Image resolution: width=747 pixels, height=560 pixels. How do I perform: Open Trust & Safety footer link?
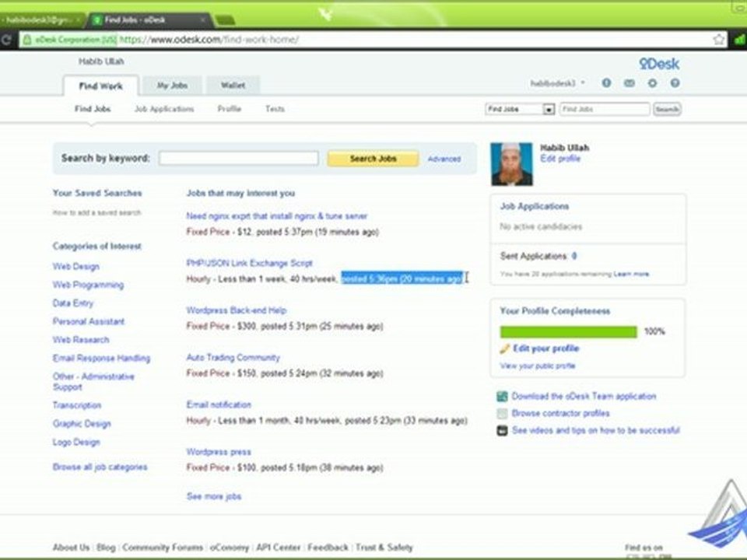[x=384, y=548]
